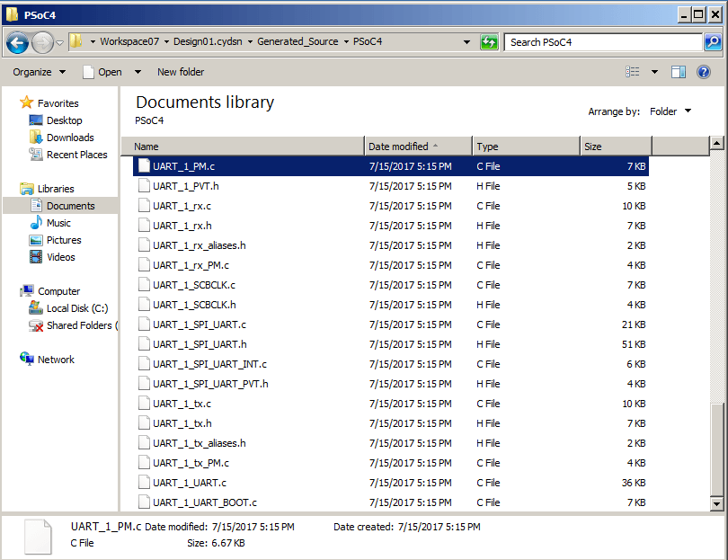Open the address bar history dropdown arrow
This screenshot has width=728, height=560.
(x=466, y=42)
